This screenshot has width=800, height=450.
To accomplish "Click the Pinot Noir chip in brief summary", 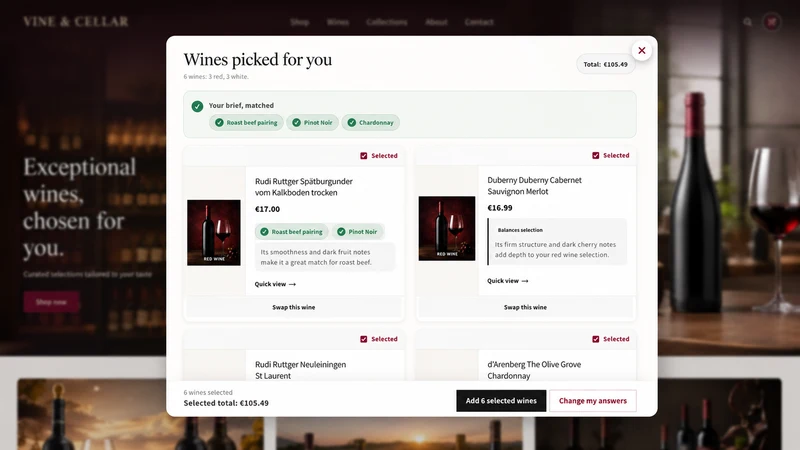I will coord(312,122).
